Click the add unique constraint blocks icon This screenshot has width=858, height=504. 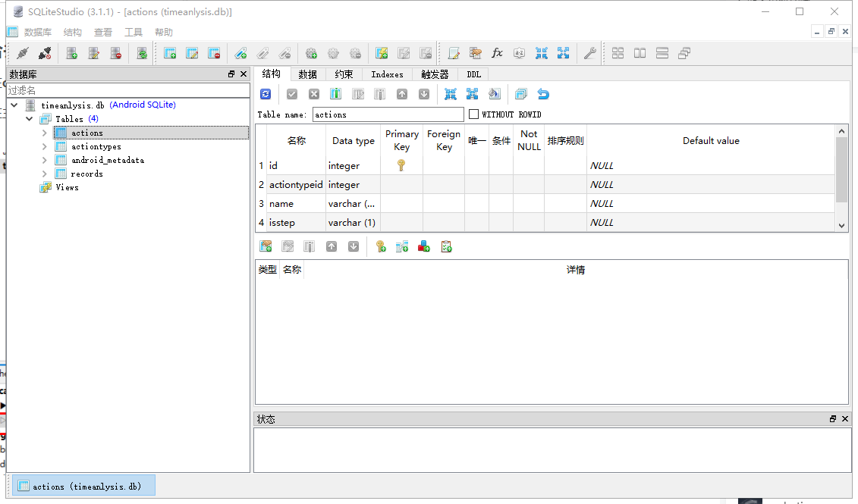pos(424,246)
